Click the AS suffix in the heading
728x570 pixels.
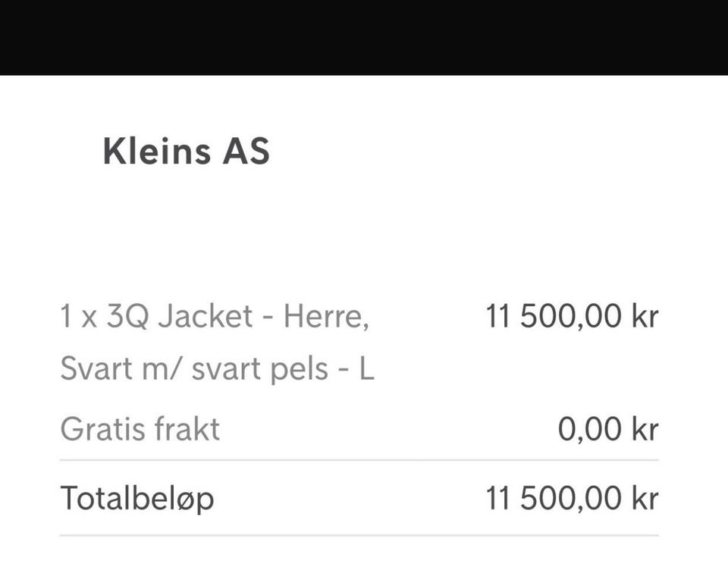246,152
